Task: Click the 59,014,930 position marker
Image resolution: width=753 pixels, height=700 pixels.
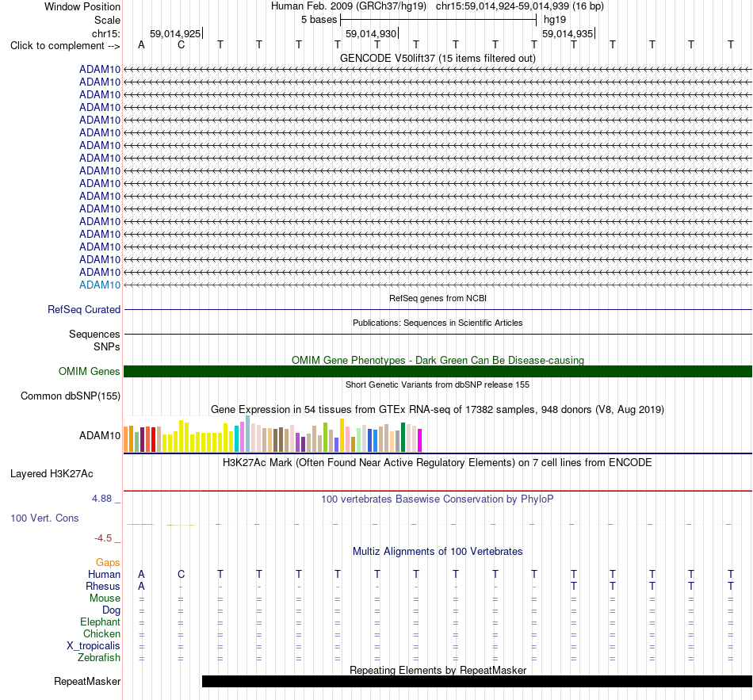Action: 371,33
